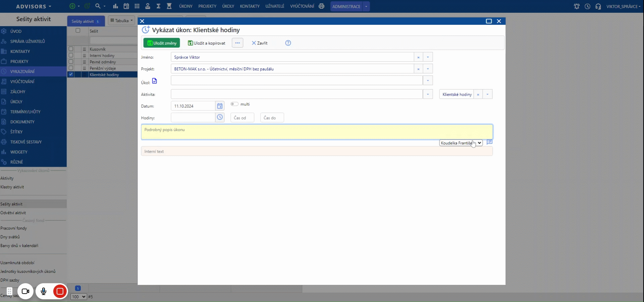
Task: Open the Aktivita dropdown list
Action: tap(428, 94)
